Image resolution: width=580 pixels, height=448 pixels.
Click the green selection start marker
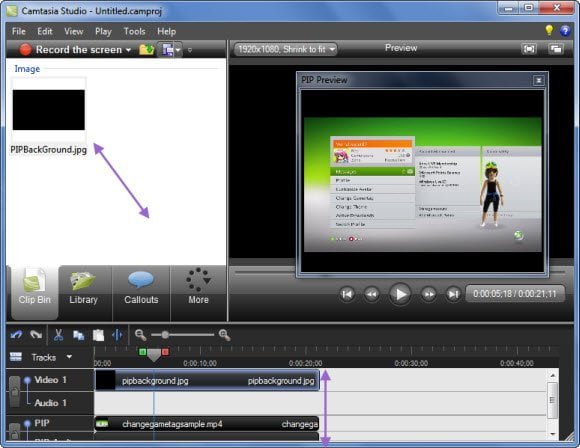coord(142,352)
